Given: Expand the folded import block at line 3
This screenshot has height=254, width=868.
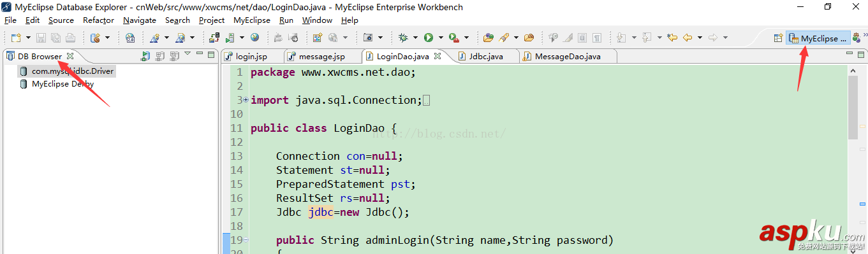Looking at the screenshot, I should coord(246,100).
